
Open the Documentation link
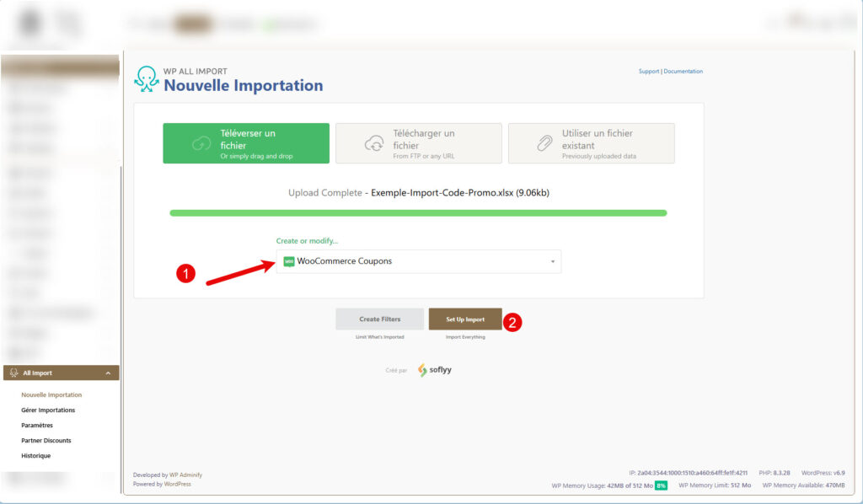click(683, 72)
